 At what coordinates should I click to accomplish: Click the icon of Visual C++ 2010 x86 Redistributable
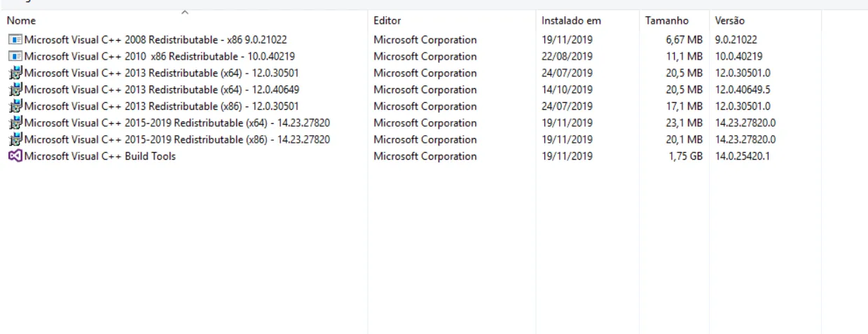(x=15, y=57)
